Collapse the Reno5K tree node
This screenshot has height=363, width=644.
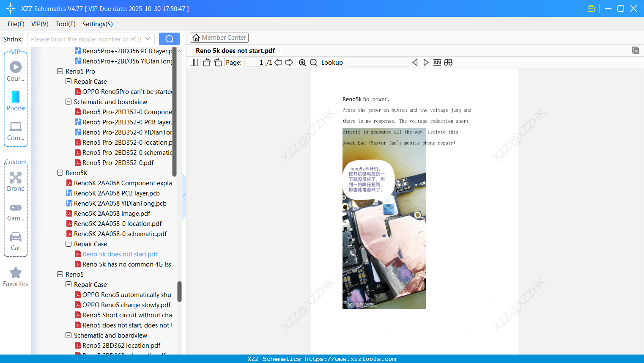(60, 173)
